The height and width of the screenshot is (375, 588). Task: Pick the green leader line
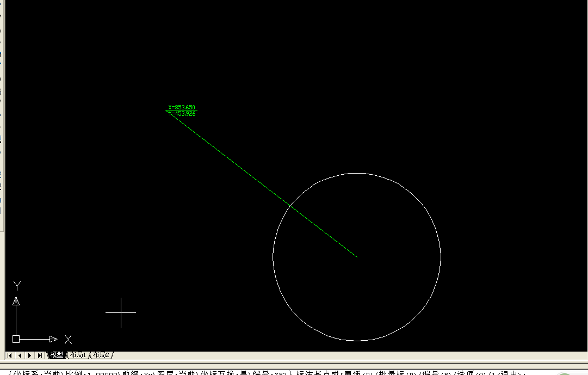263,185
